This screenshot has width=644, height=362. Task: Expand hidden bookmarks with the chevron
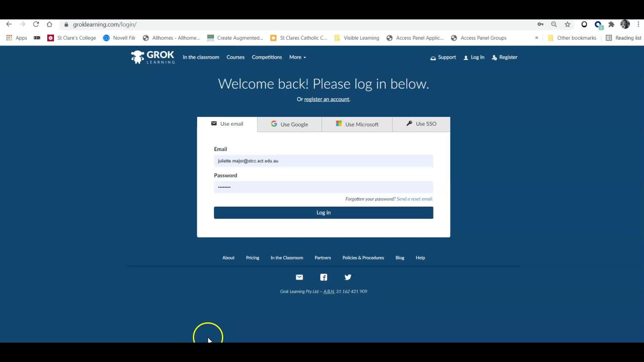click(x=536, y=38)
